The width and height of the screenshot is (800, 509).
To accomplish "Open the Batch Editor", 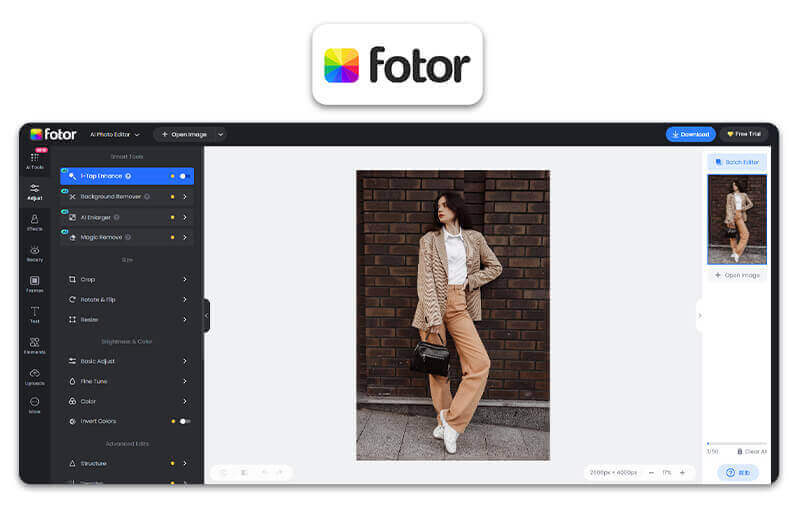I will [737, 162].
